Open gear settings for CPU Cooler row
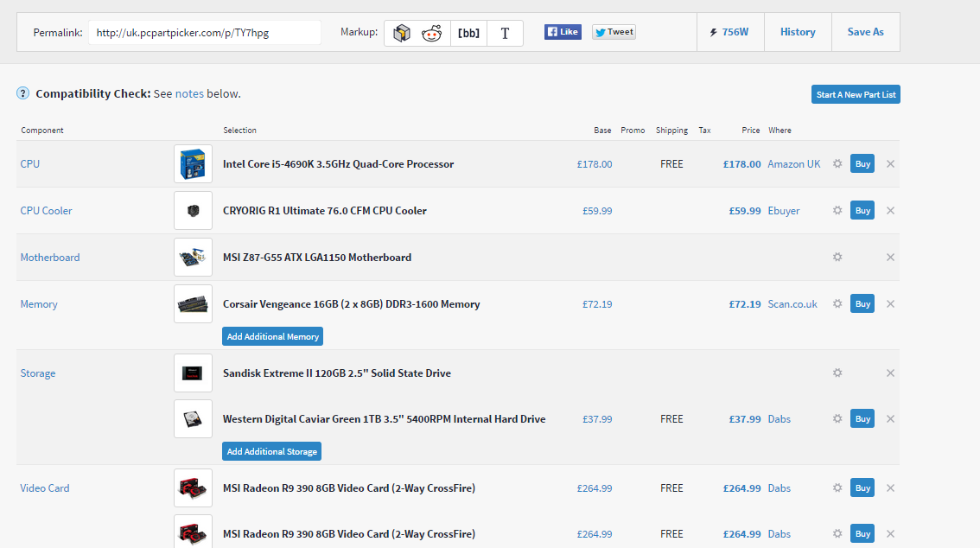Viewport: 980px width, 548px height. click(837, 211)
